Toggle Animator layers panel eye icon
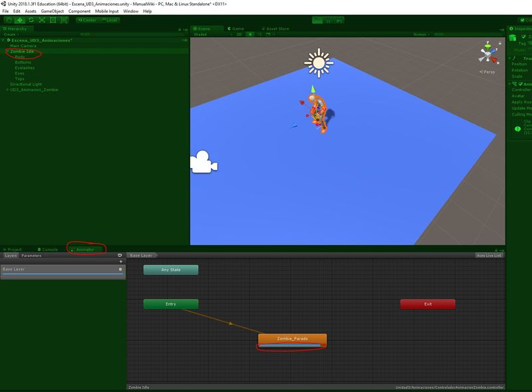Screen dimensions: 532x392 point(120,255)
